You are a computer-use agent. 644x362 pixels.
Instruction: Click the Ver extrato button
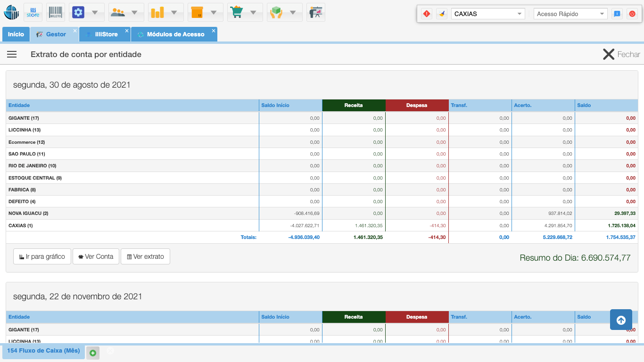(145, 256)
